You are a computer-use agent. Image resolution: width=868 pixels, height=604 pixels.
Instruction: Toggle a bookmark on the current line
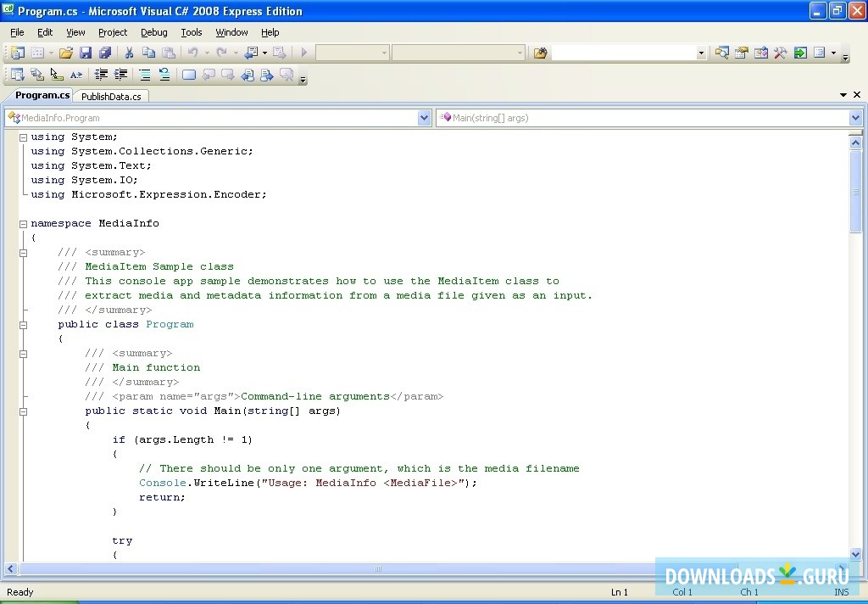(x=188, y=75)
